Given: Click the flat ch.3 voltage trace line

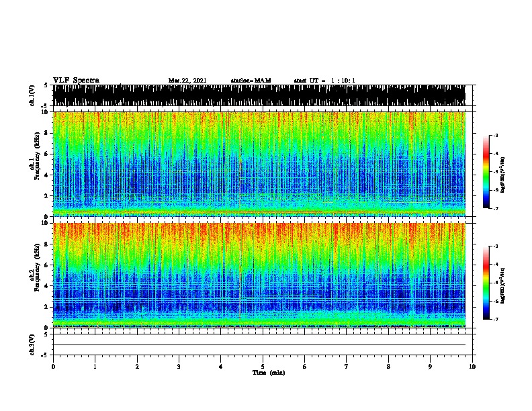Looking at the screenshot, I should (x=259, y=345).
